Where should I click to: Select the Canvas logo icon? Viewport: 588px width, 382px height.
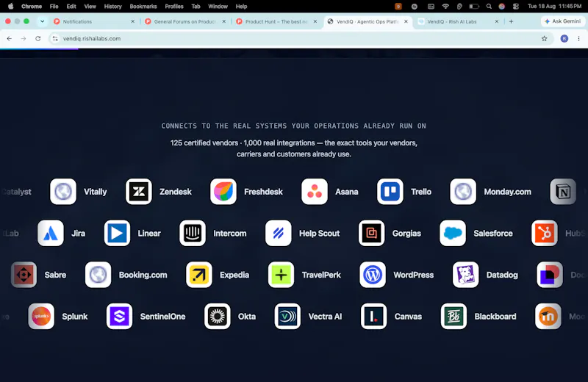pos(373,317)
